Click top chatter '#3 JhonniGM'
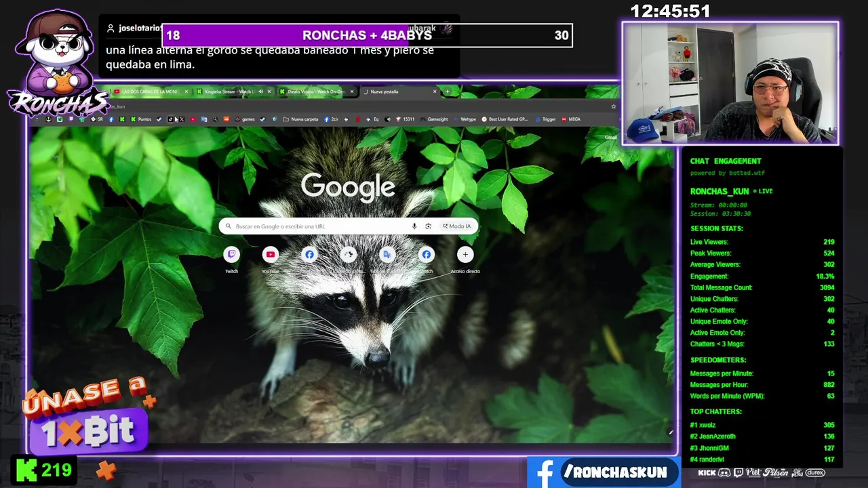This screenshot has height=488, width=868. (762, 448)
